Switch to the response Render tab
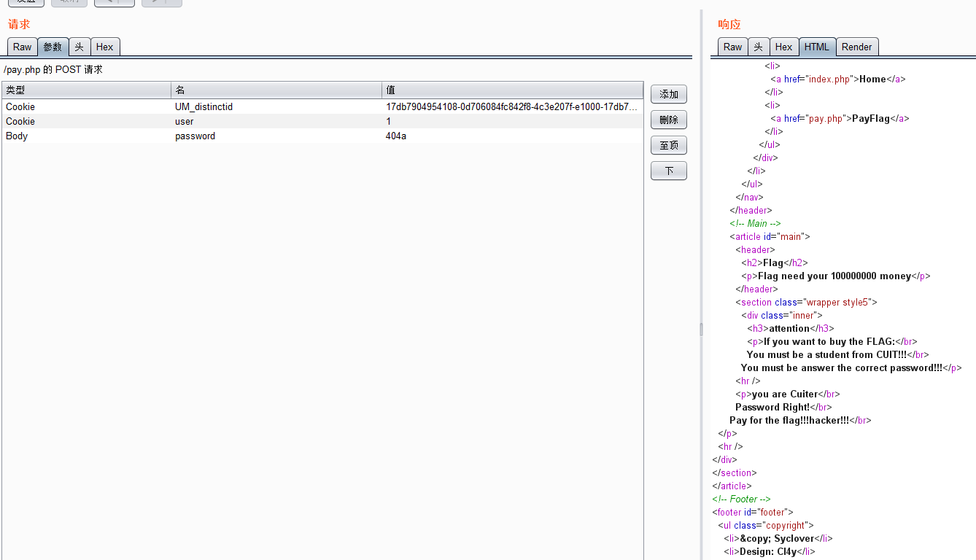The width and height of the screenshot is (976, 560). coord(857,47)
